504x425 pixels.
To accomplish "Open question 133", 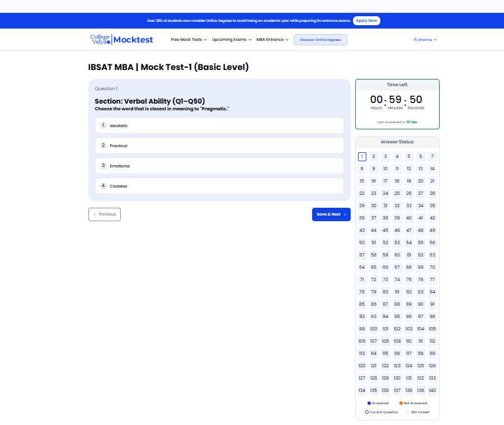I will (432, 379).
